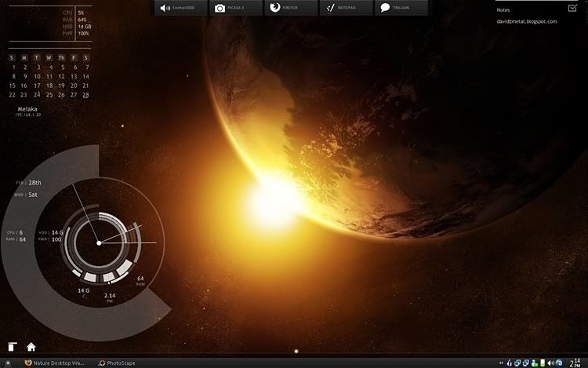Viewport: 588px width, 368px height.
Task: Switch to Nature Desktop Wallpaper taskbar window
Action: 57,363
